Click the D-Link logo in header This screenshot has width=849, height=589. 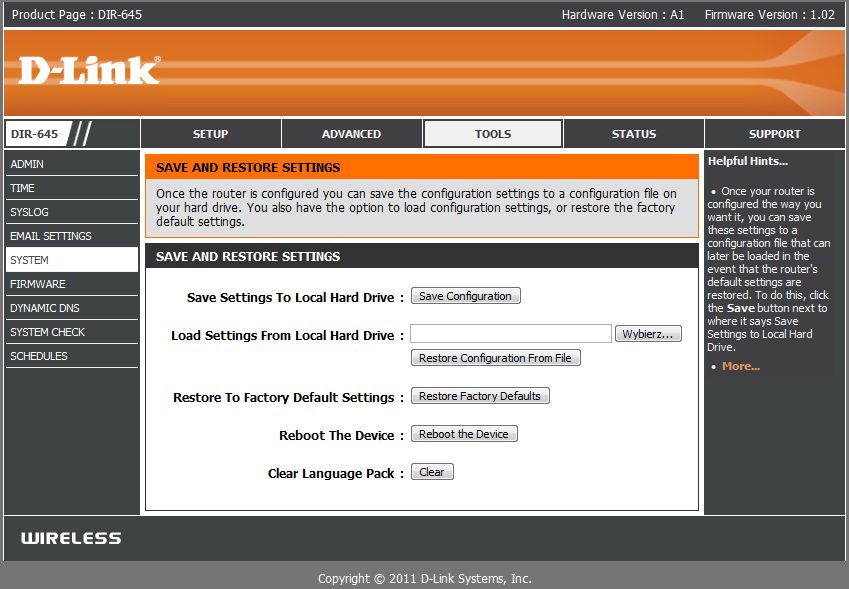click(89, 70)
